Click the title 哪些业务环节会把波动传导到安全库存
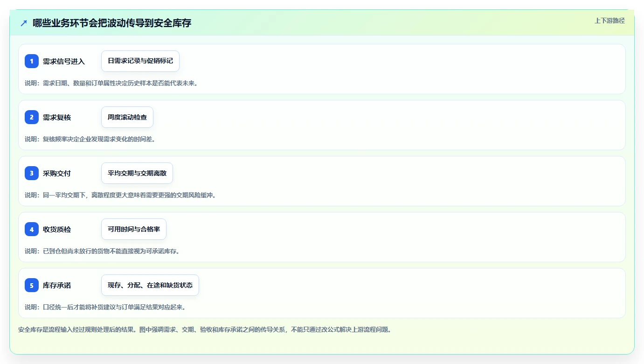644x364 pixels. pyautogui.click(x=112, y=23)
